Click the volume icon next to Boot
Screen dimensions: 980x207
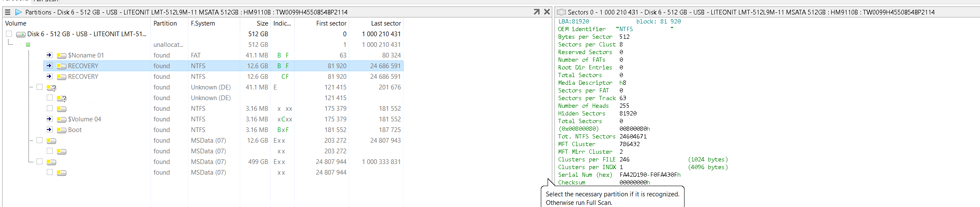pos(62,130)
